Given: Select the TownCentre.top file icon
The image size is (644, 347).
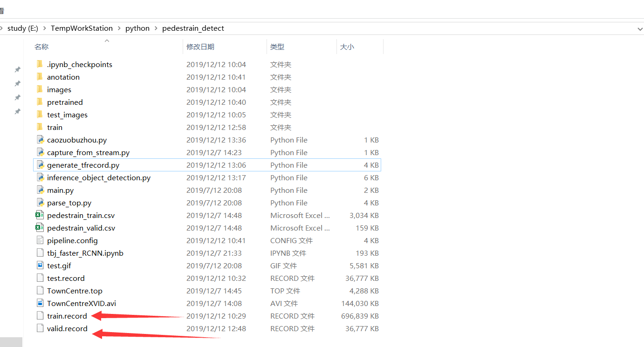Looking at the screenshot, I should pos(40,291).
